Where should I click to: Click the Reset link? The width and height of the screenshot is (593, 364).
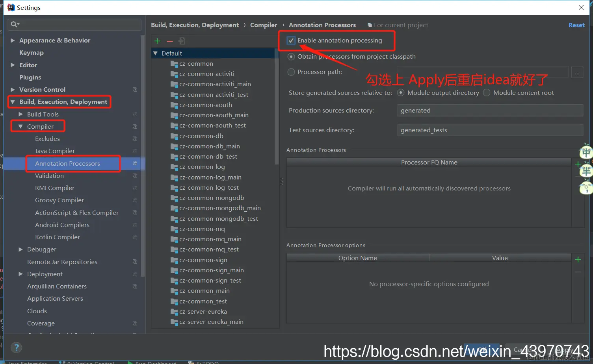click(x=576, y=25)
